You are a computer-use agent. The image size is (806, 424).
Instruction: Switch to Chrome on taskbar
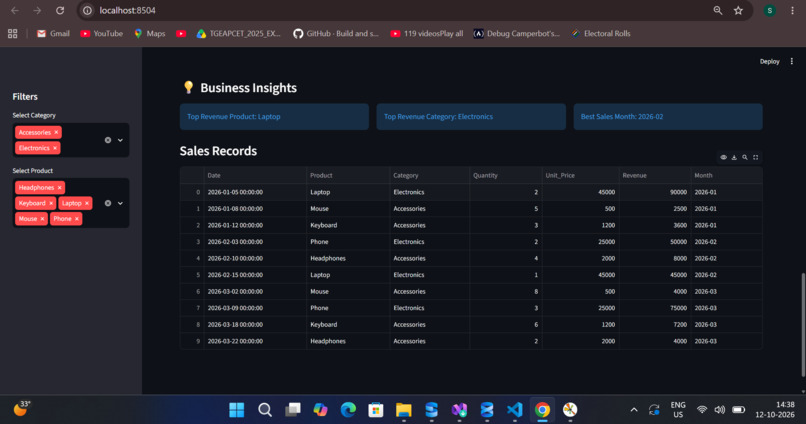tap(542, 410)
